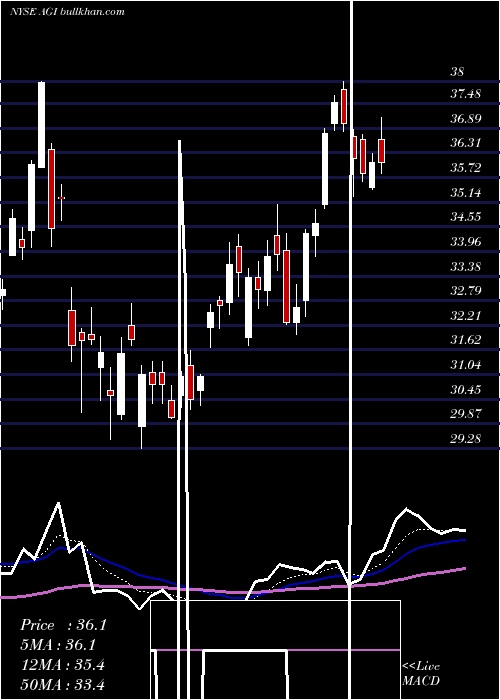
Task: Click the last red candlestick on the right
Action: pos(382,150)
